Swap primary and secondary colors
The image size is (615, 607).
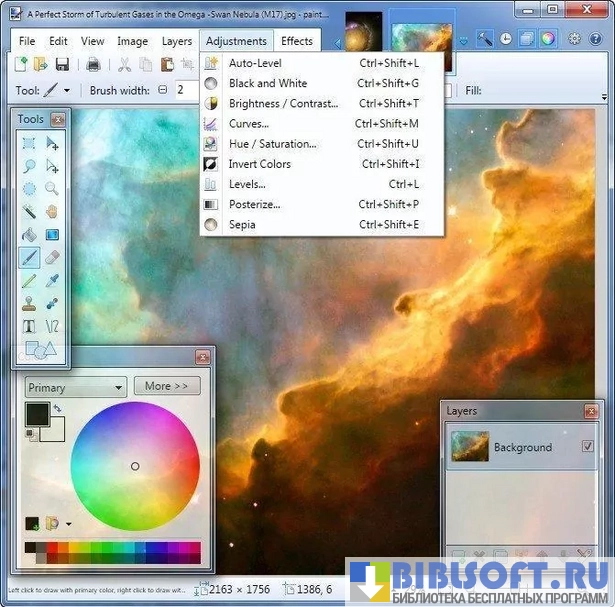click(x=58, y=408)
